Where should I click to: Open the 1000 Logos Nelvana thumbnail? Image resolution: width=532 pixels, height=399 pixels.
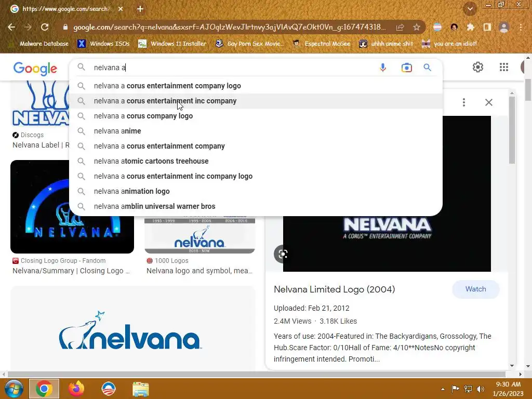(200, 235)
